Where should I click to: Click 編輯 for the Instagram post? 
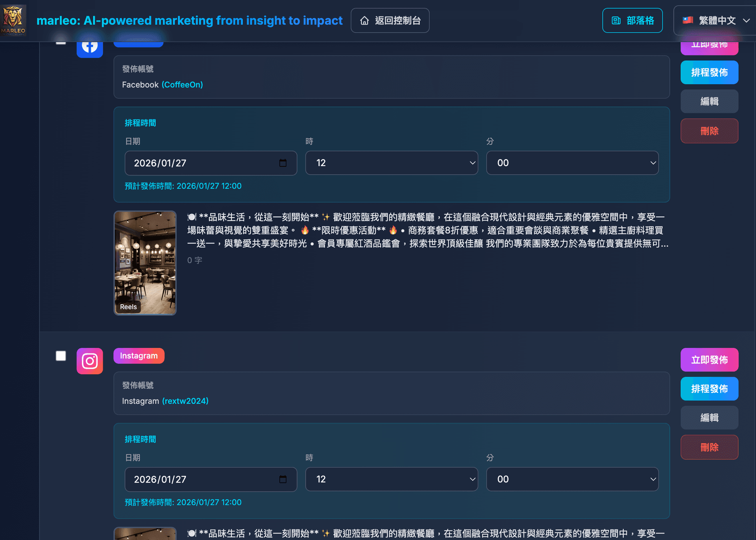coord(710,418)
